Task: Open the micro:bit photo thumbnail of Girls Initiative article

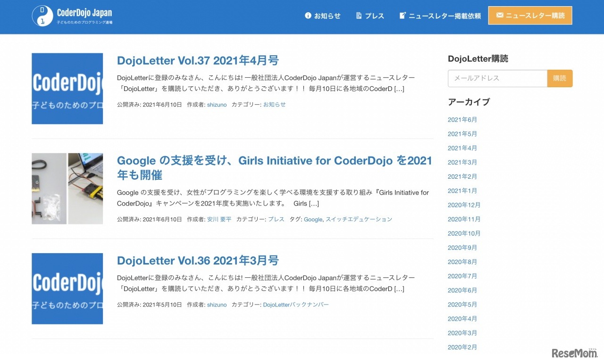Action: pyautogui.click(x=67, y=188)
